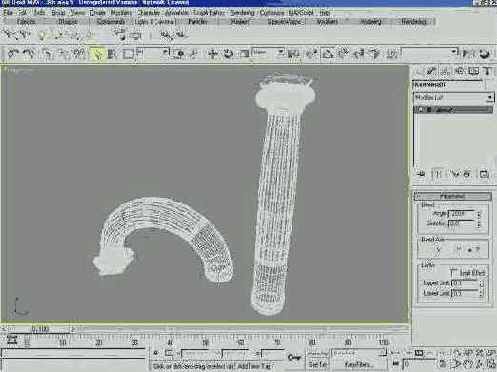Open the selection filter dropdown arrow

click(165, 52)
